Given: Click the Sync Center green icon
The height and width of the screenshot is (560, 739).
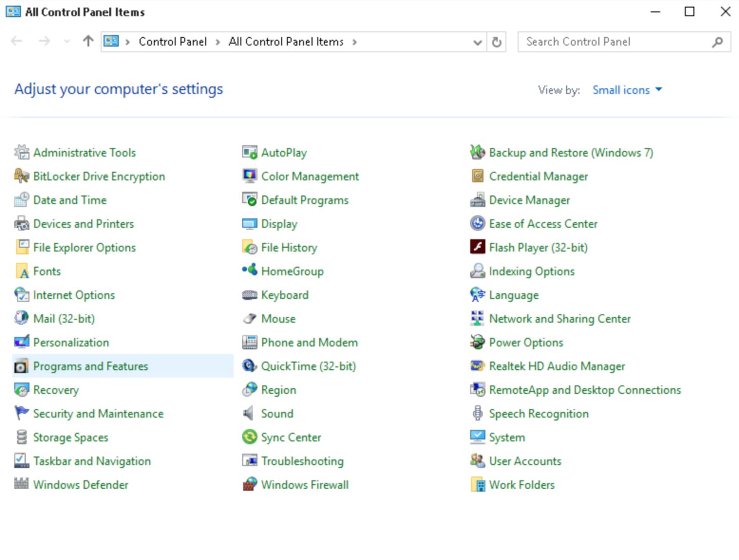Looking at the screenshot, I should 249,437.
